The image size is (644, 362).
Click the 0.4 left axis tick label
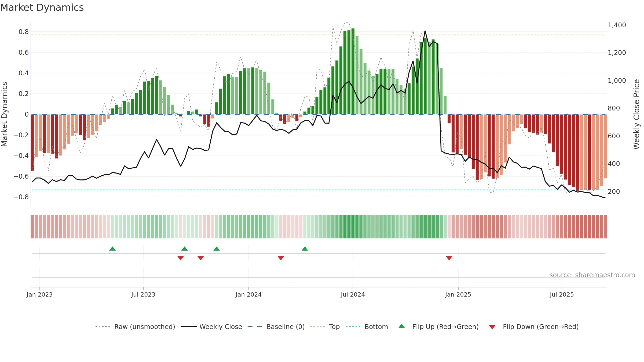tap(24, 73)
